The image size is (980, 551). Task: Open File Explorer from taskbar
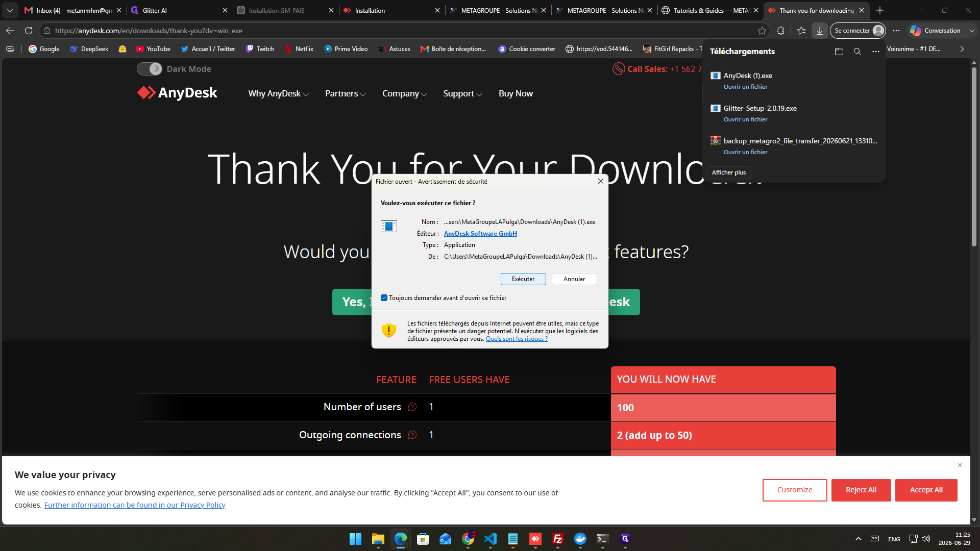pos(378,539)
